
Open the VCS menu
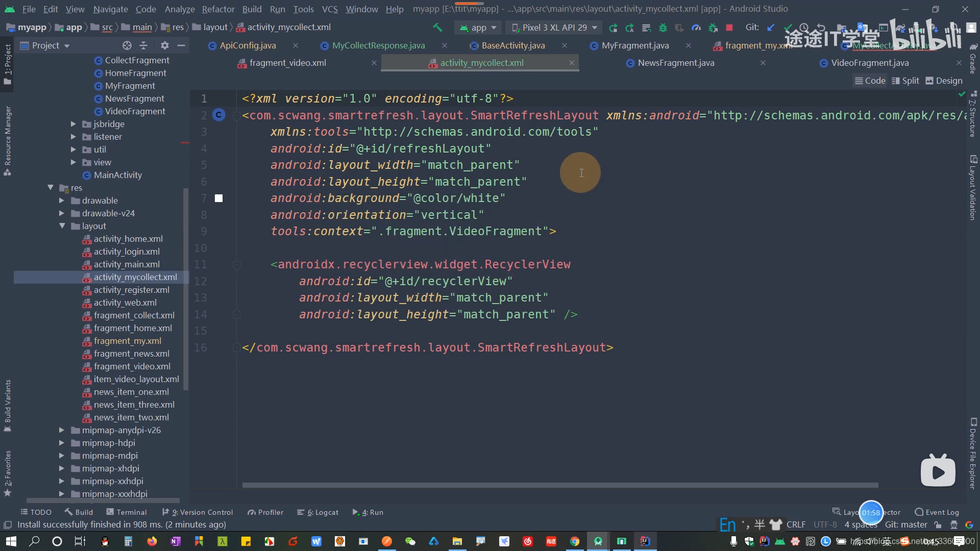click(330, 9)
